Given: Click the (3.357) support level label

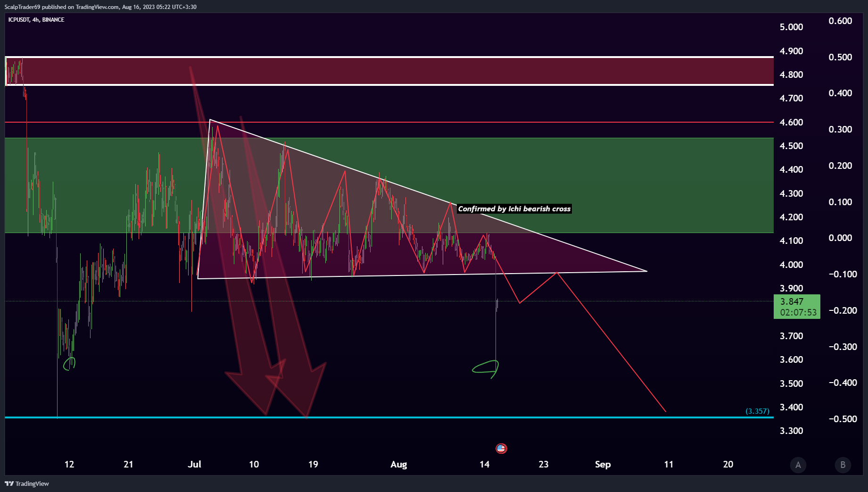Looking at the screenshot, I should [x=757, y=411].
